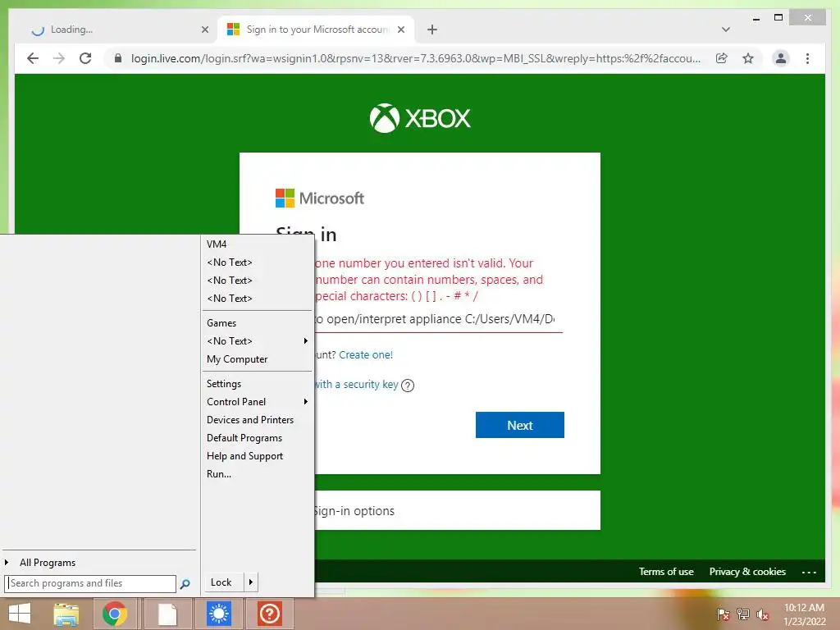Open Sign-in options
The height and width of the screenshot is (630, 840).
(x=457, y=510)
